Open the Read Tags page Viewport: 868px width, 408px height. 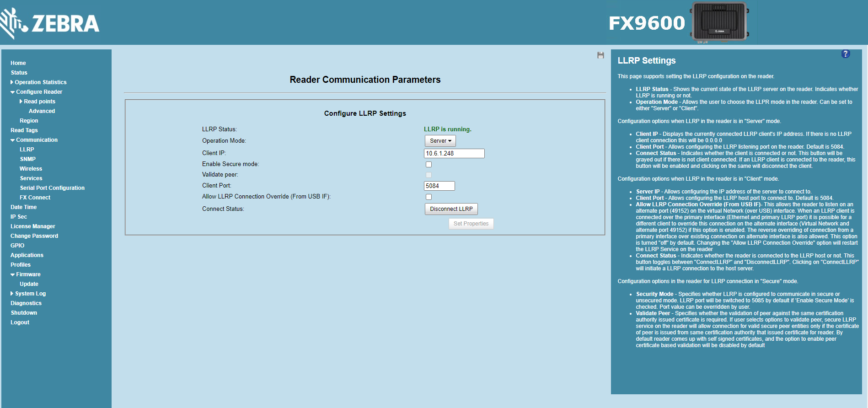(24, 130)
